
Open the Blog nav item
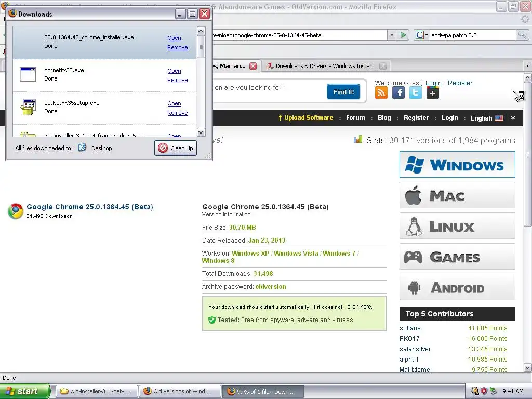(x=384, y=118)
